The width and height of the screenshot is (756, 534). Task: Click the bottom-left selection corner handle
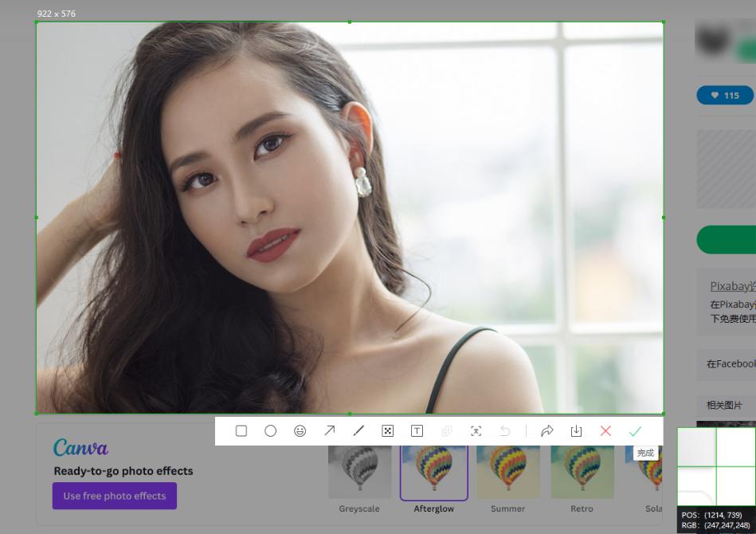pos(37,414)
